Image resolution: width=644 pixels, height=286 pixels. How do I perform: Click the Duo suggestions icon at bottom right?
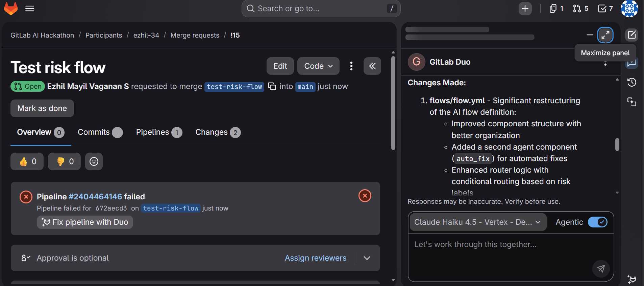pyautogui.click(x=631, y=279)
